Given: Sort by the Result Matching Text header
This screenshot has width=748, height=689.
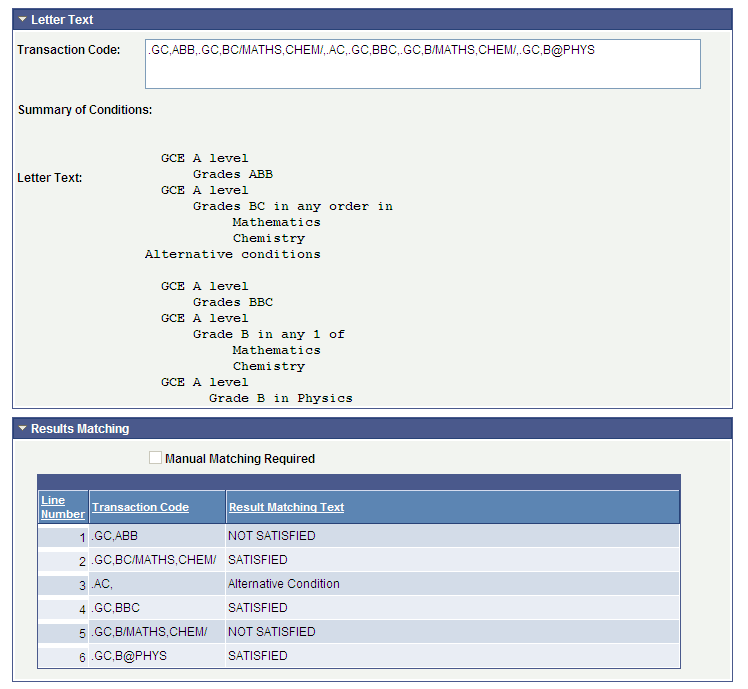Looking at the screenshot, I should (x=286, y=507).
